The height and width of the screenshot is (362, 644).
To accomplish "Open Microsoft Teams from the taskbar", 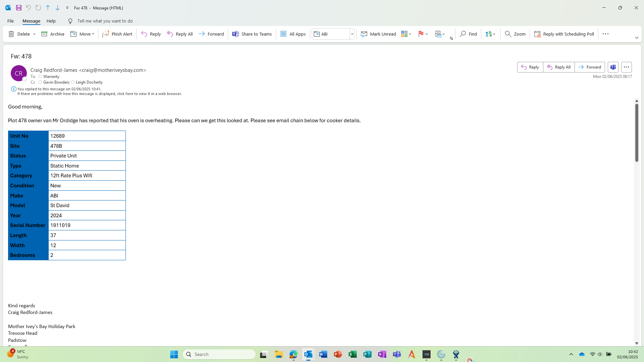I will (x=397, y=354).
